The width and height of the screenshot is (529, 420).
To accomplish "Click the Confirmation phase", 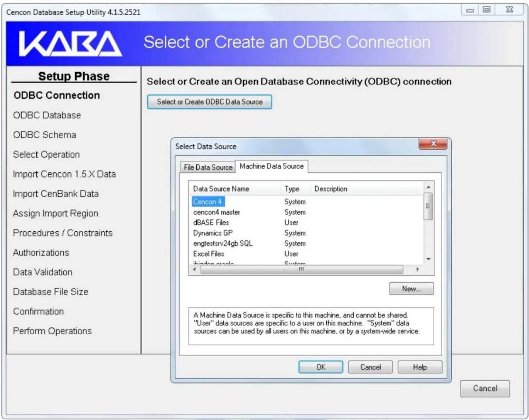I will pos(39,311).
